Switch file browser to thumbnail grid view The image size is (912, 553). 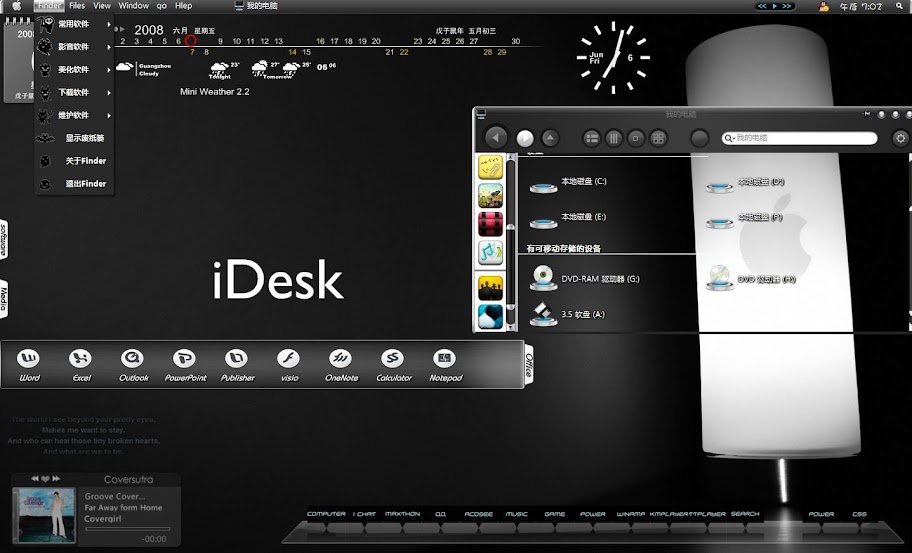tap(658, 138)
